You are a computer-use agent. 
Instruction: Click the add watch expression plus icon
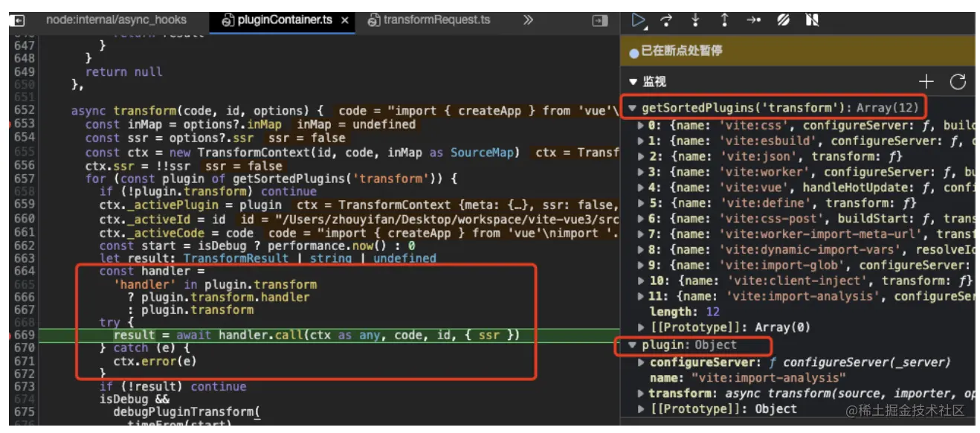926,81
